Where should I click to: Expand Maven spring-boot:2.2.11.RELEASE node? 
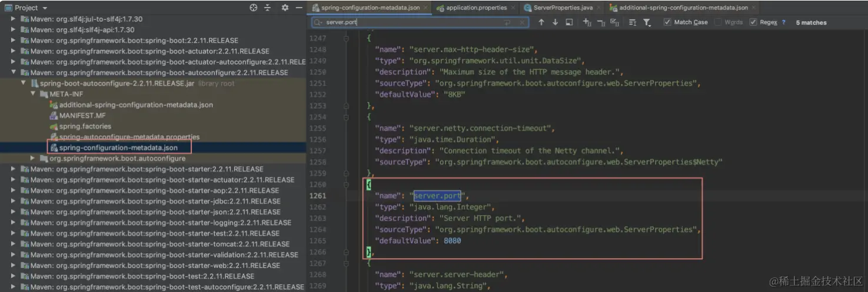click(14, 41)
